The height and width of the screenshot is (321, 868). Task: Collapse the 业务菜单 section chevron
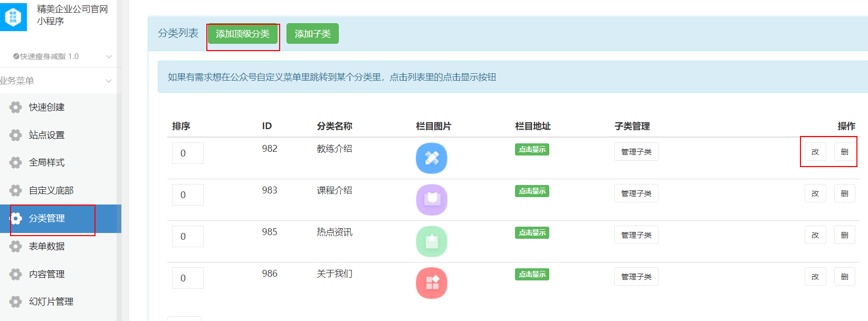coord(109,81)
